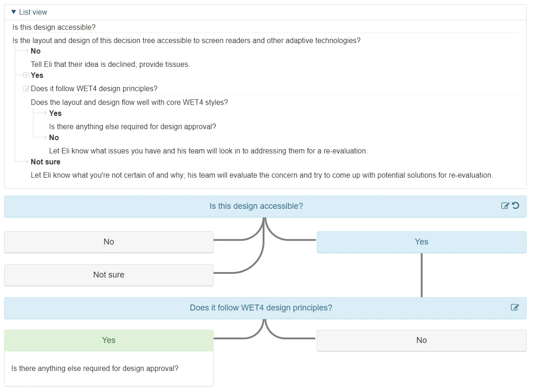Select bold 'No' item under accessibility question in list

pos(36,51)
